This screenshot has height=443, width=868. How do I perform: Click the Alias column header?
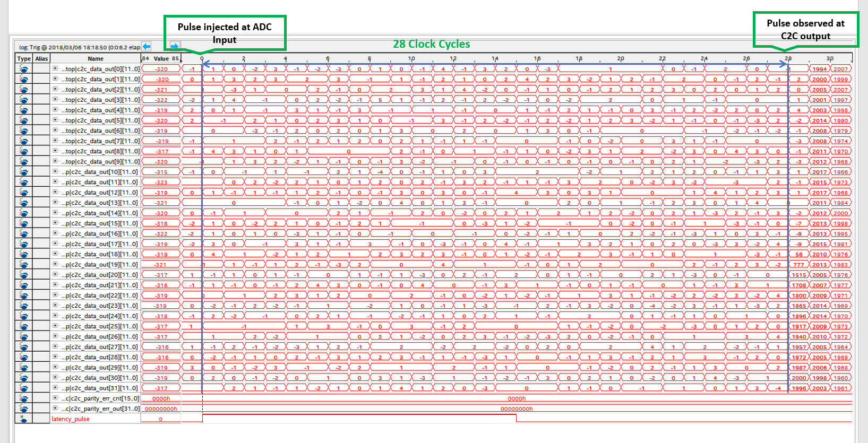tap(41, 59)
